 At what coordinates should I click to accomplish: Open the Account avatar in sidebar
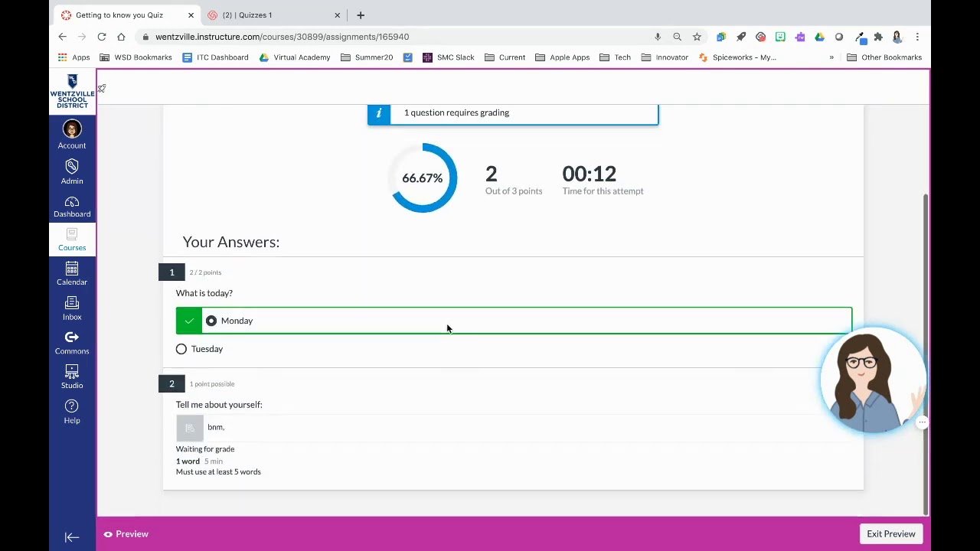point(72,129)
